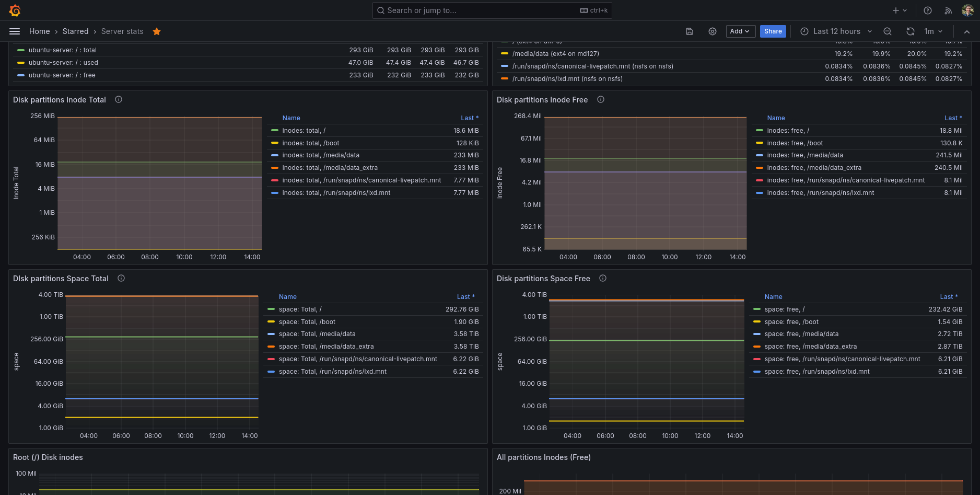Image resolution: width=980 pixels, height=495 pixels.
Task: Click the Share button
Action: [x=773, y=31]
